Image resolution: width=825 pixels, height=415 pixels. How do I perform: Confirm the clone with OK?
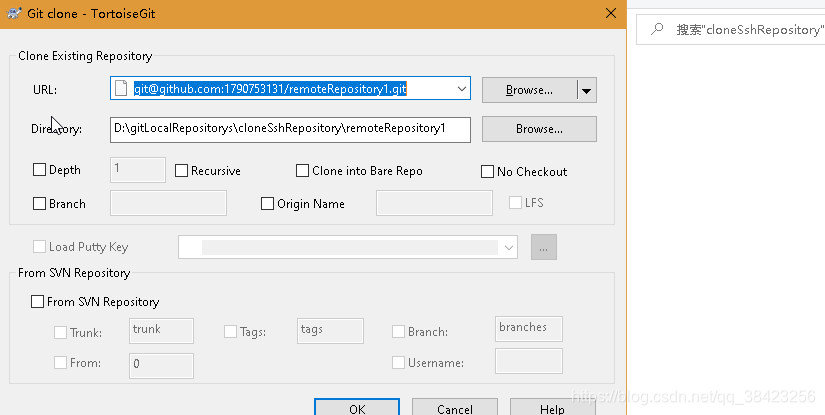tap(357, 407)
